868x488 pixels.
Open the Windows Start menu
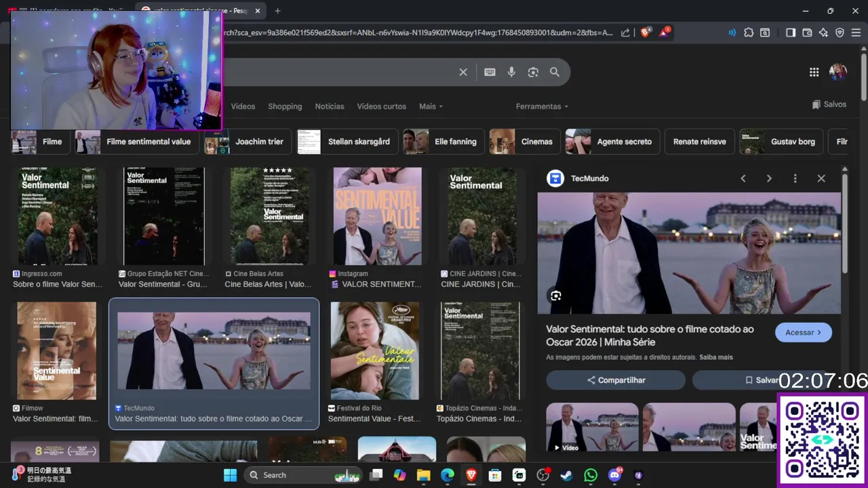pos(230,475)
